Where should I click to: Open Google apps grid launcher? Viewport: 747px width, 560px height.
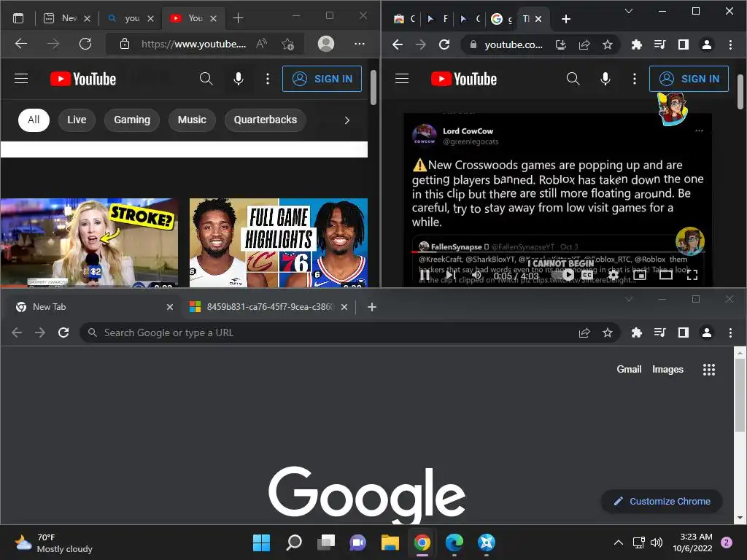click(x=709, y=370)
